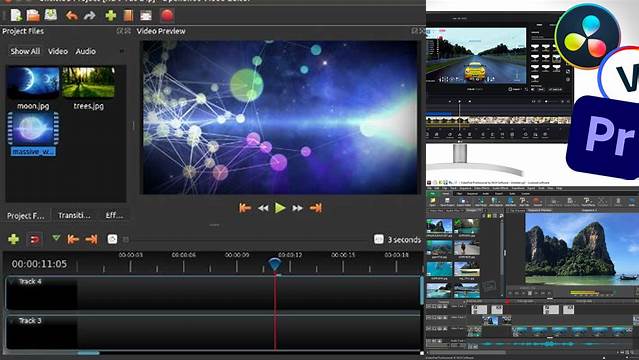Click the orange Undo arrow

click(72, 16)
